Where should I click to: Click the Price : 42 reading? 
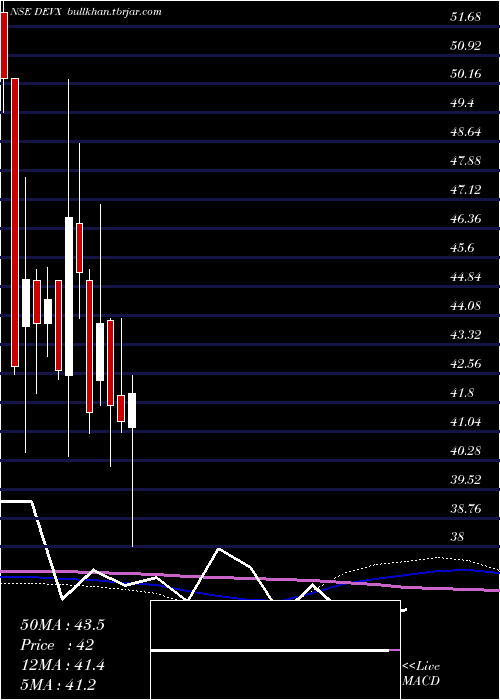point(57,645)
